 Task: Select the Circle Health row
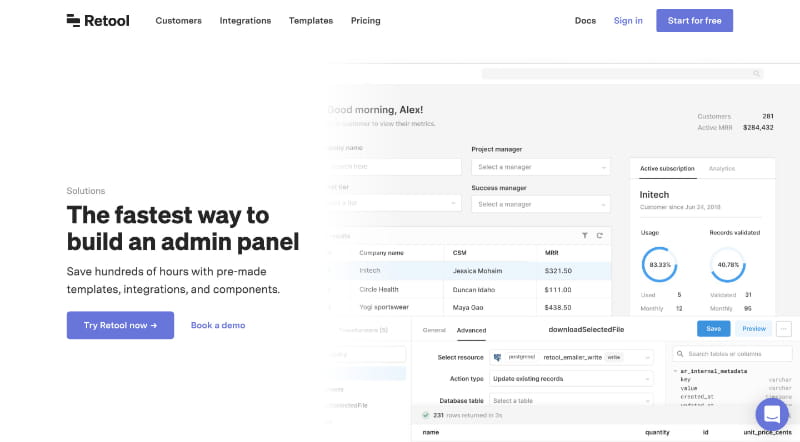tap(469, 289)
